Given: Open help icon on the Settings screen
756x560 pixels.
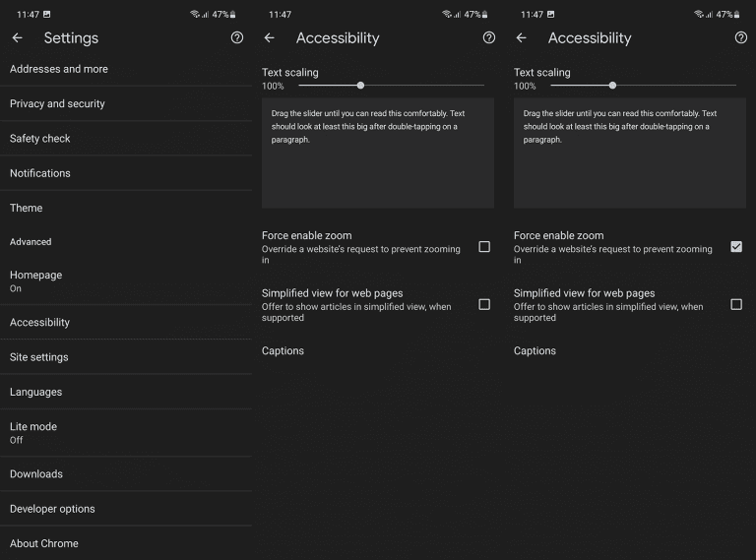Looking at the screenshot, I should pyautogui.click(x=236, y=38).
